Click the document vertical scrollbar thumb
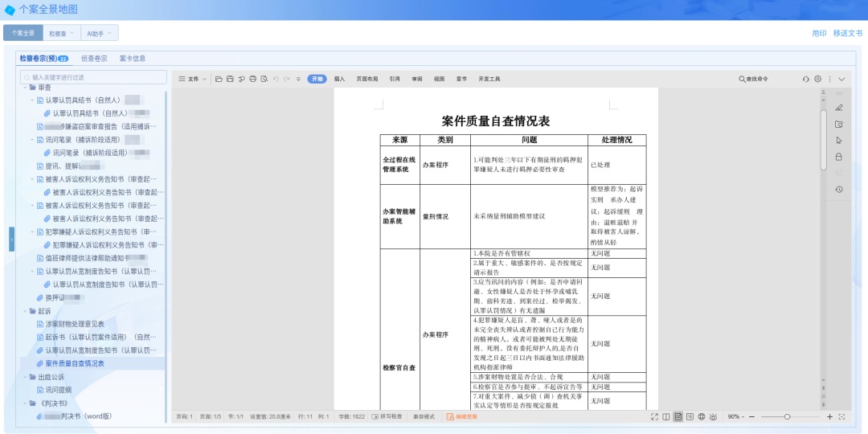Image resolution: width=868 pixels, height=434 pixels. tap(824, 140)
